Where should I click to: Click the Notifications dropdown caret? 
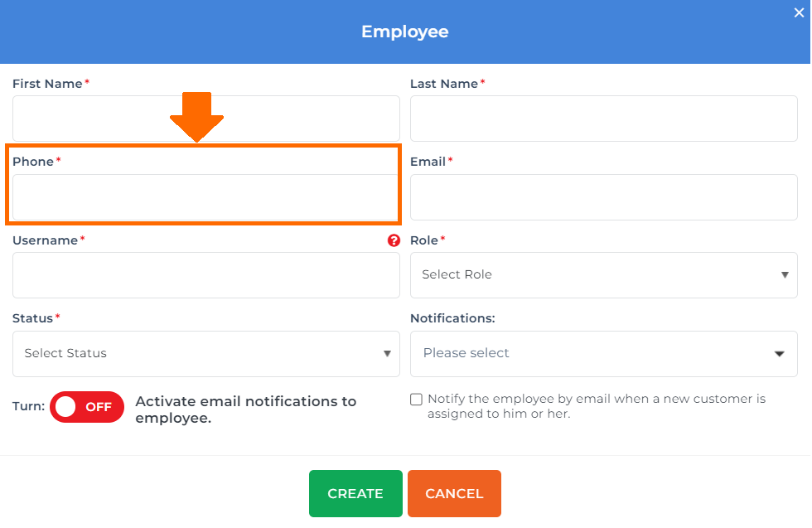[x=779, y=354]
